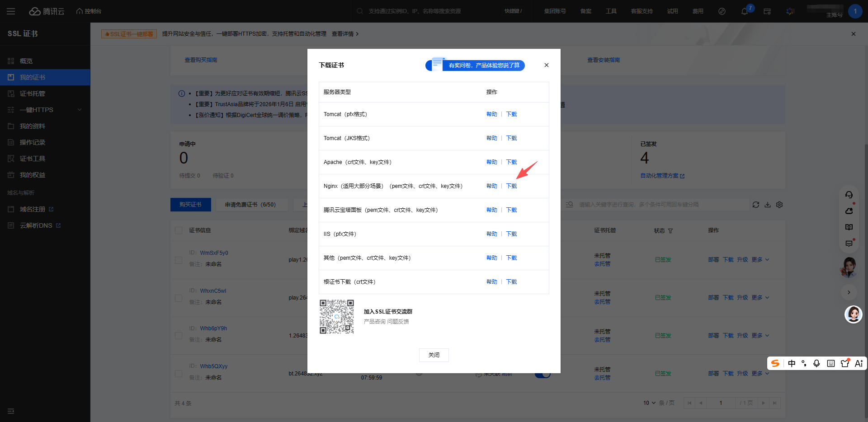This screenshot has width=868, height=422.
Task: Click the notification bell icon
Action: tap(744, 11)
